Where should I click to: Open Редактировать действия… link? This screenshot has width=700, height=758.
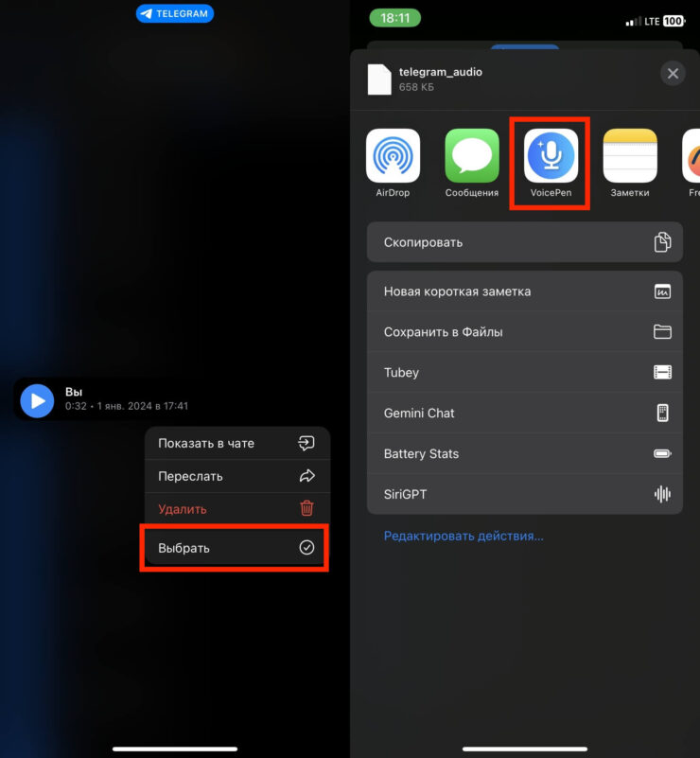(x=464, y=536)
